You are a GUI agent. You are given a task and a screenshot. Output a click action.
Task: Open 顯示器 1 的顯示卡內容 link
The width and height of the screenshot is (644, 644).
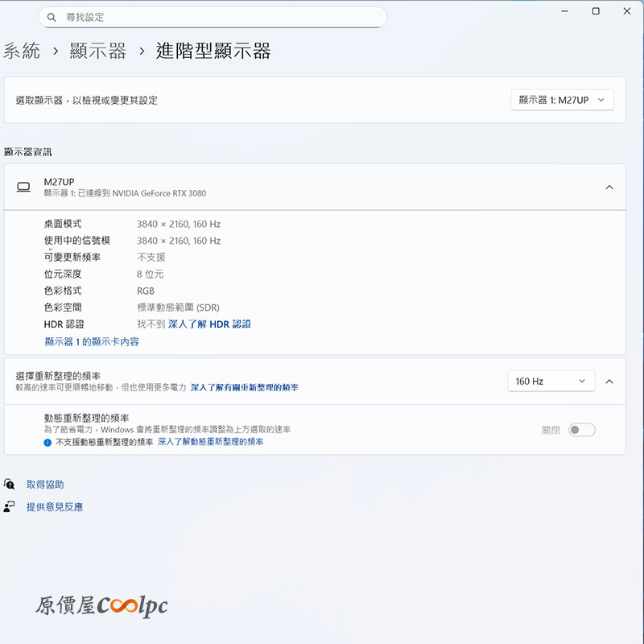click(92, 342)
